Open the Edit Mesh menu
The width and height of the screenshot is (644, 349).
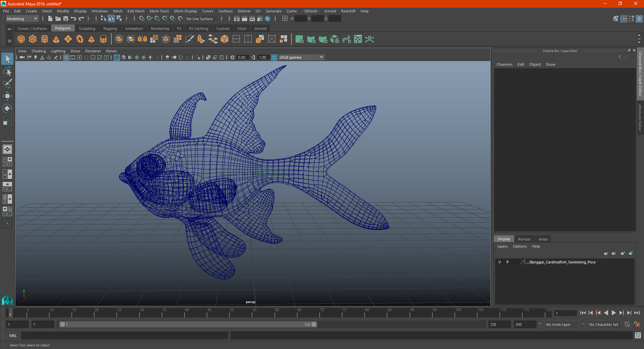136,11
